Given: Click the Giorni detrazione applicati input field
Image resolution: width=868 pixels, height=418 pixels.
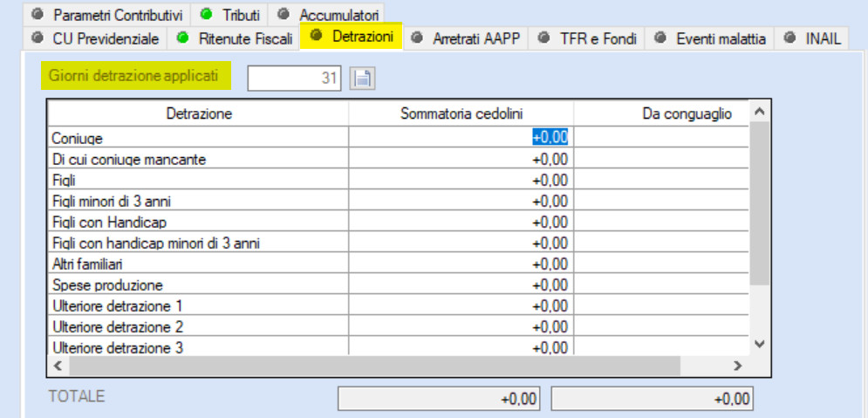Looking at the screenshot, I should (x=295, y=78).
